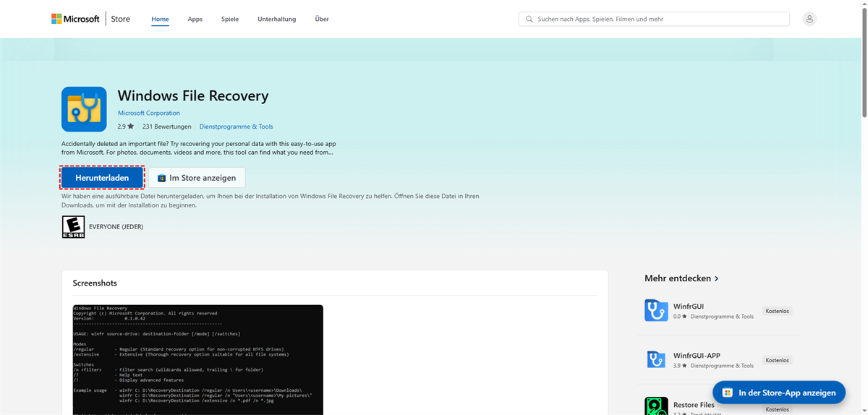The height and width of the screenshot is (415, 868).
Task: Click the search magnifier icon
Action: coord(529,19)
